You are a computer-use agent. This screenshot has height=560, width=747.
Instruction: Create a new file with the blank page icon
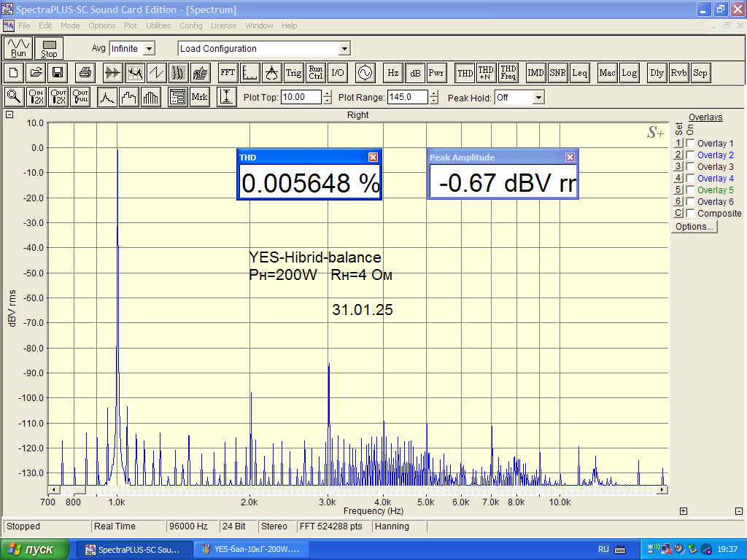tap(13, 73)
